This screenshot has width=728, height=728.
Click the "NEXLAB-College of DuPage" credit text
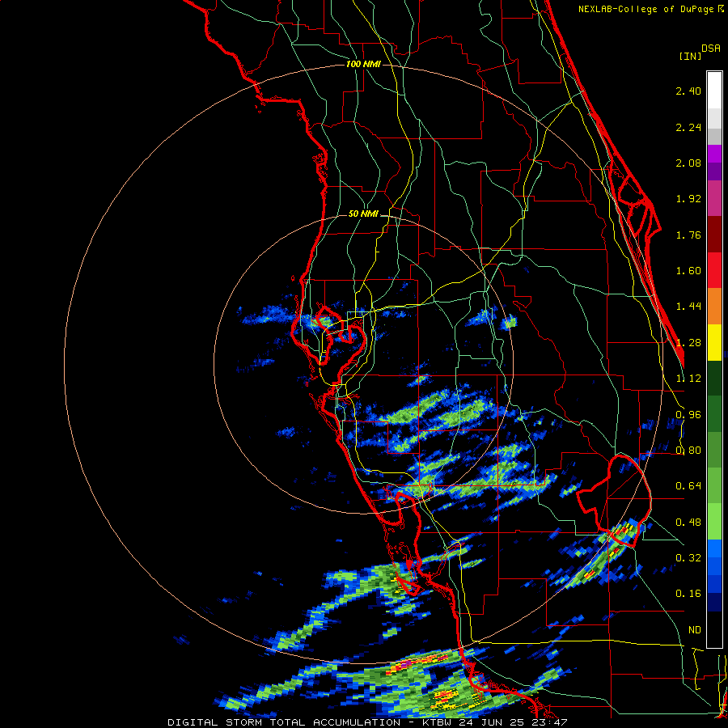pyautogui.click(x=647, y=9)
